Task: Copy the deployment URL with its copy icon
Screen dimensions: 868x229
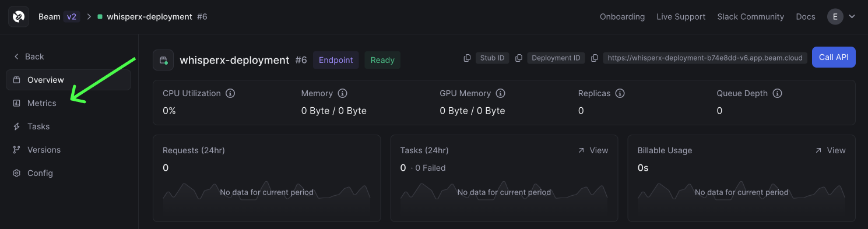Action: pyautogui.click(x=595, y=58)
